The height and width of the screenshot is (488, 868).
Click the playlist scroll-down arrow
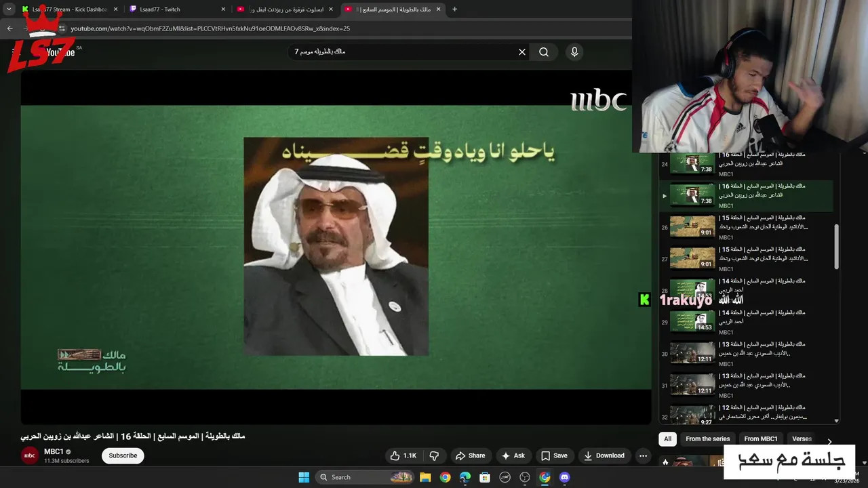pyautogui.click(x=836, y=420)
